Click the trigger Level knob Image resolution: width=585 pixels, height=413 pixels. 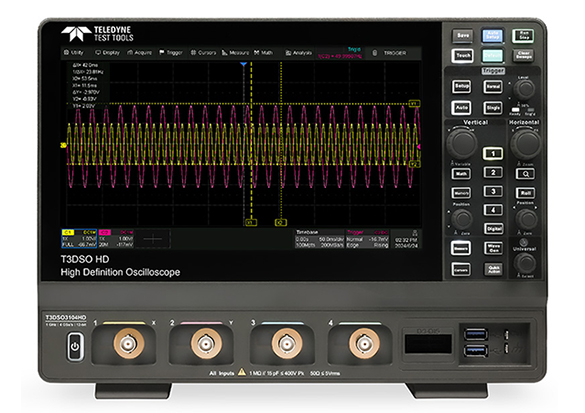click(524, 89)
